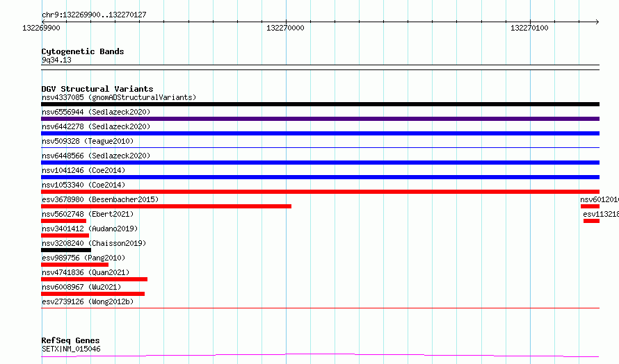Click the blue bar of nsv6448566
The height and width of the screenshot is (364, 619).
[320, 163]
